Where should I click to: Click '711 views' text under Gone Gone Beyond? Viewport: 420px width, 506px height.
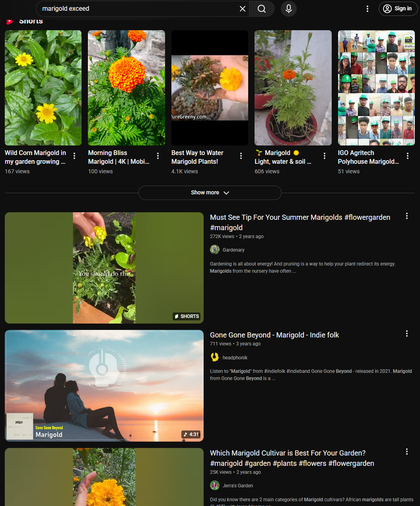220,344
